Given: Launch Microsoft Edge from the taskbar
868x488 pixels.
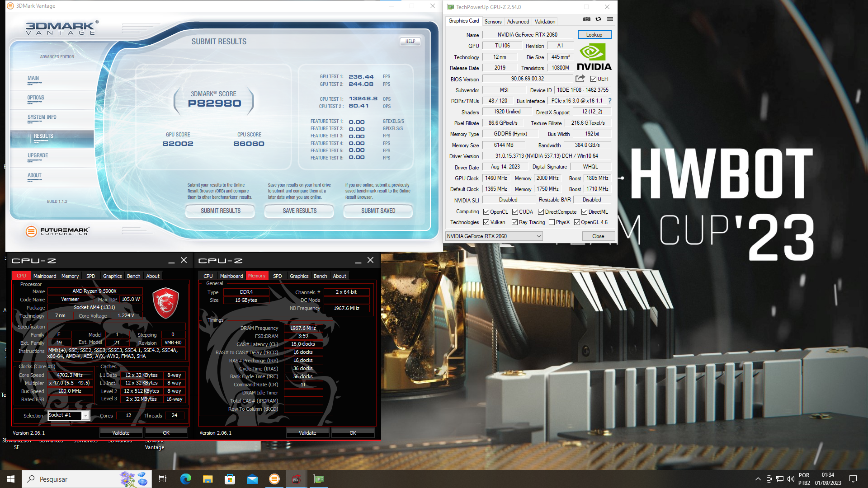Looking at the screenshot, I should 185,479.
